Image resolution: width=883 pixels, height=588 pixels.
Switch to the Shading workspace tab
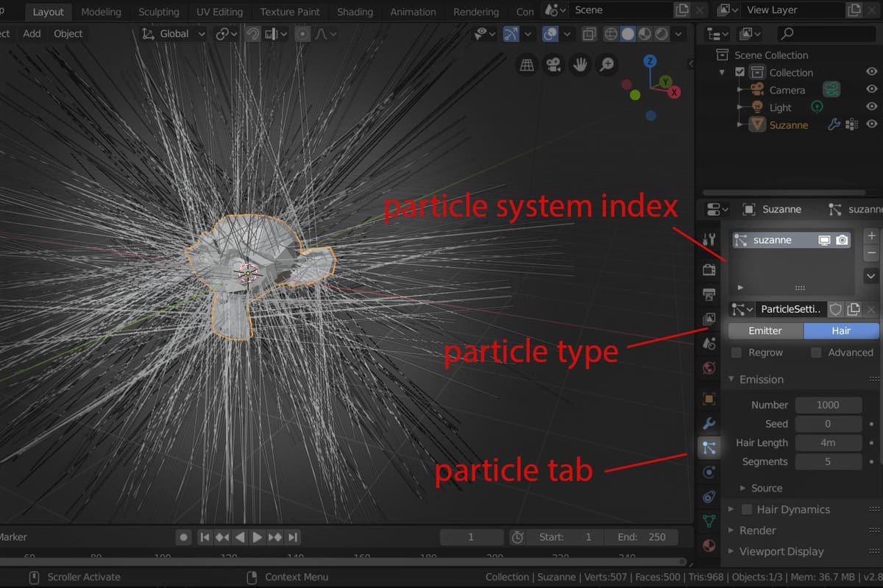(x=355, y=12)
